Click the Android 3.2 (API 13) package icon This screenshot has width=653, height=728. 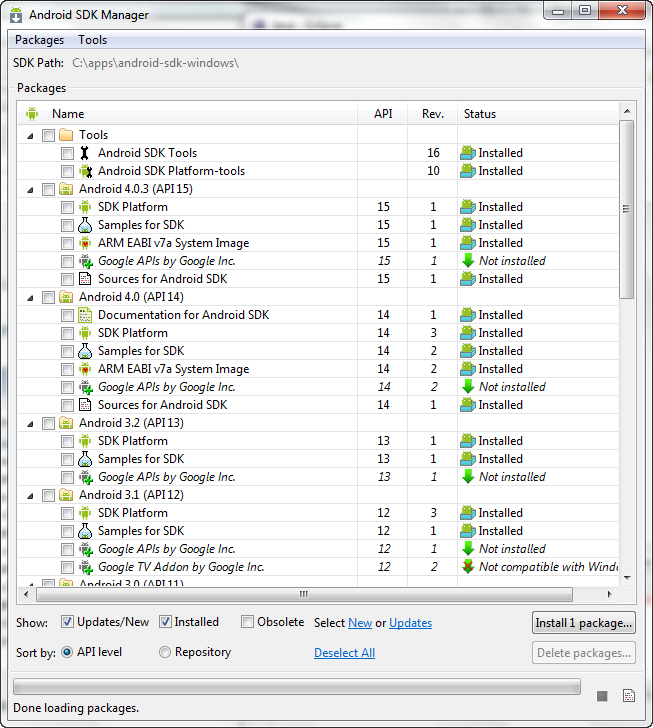[66, 423]
